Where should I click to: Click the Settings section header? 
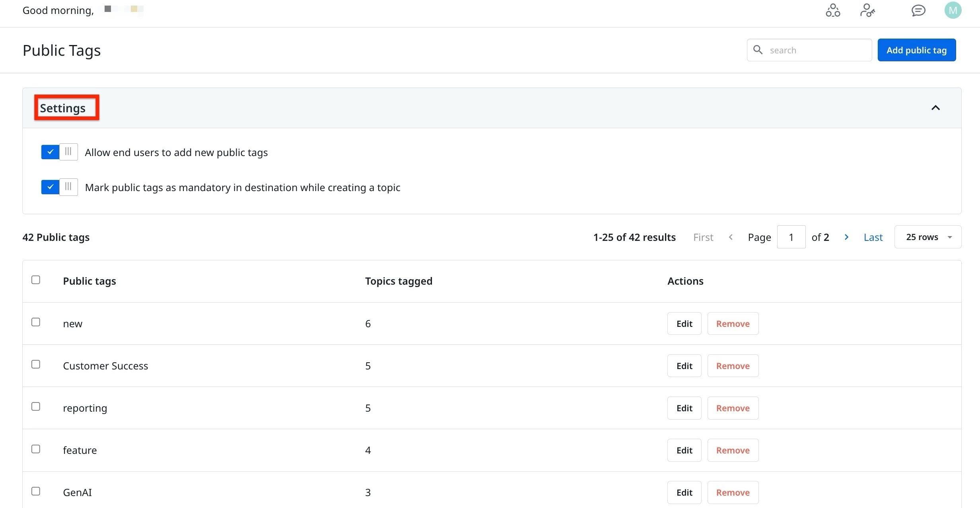pyautogui.click(x=63, y=108)
